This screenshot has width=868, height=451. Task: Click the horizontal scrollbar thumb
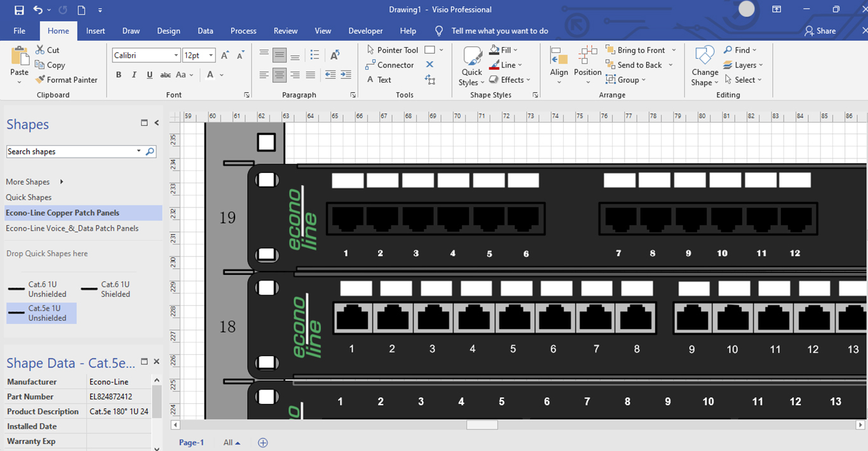tap(482, 425)
